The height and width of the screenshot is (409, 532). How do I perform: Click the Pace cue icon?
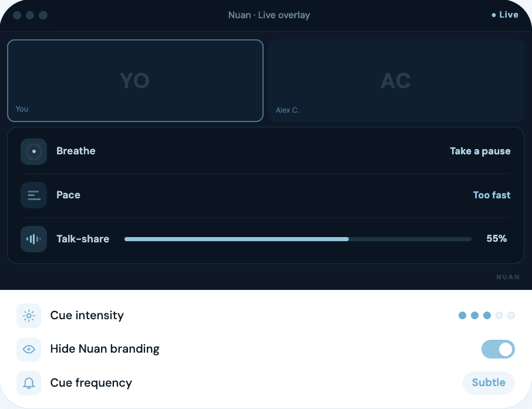pos(33,195)
